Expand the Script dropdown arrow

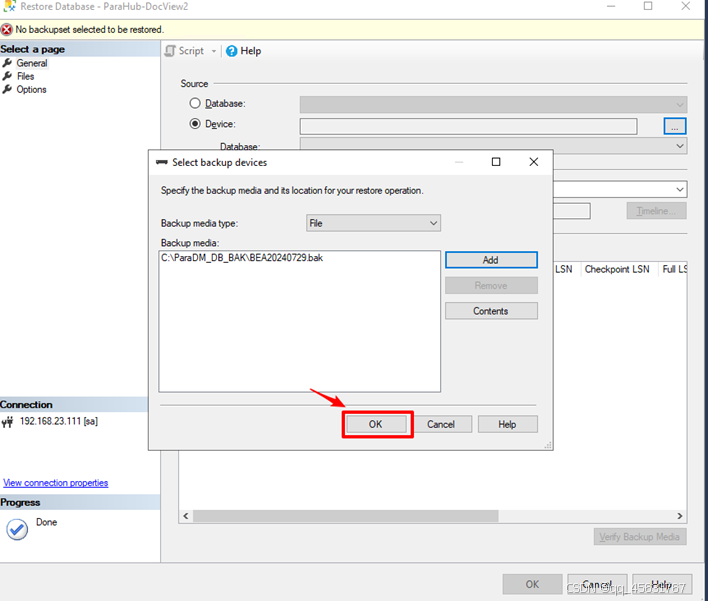(214, 51)
